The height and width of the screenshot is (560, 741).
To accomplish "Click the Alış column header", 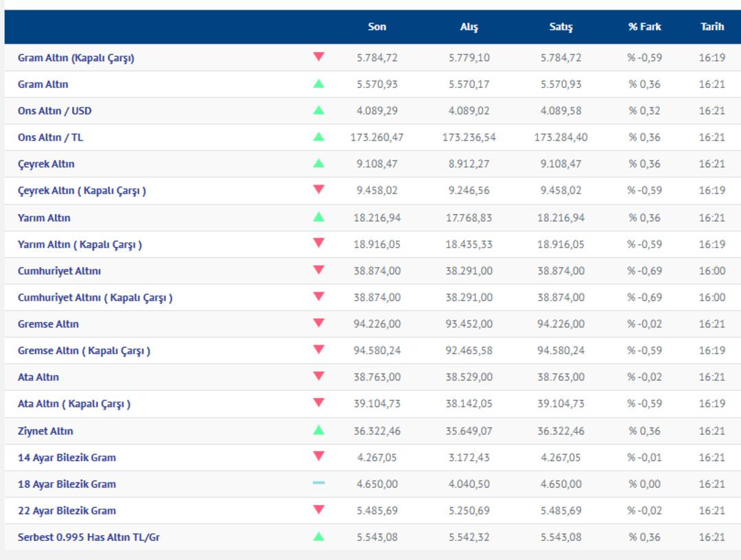I will 469,27.
